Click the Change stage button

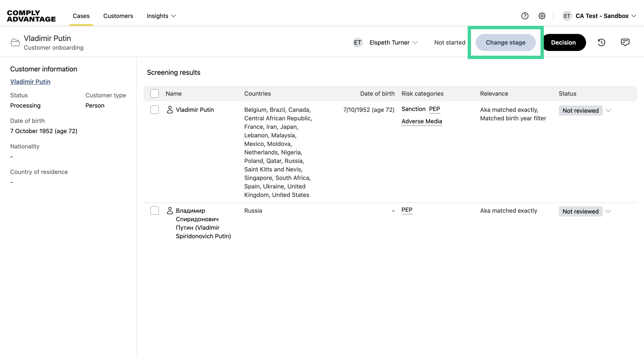click(x=505, y=43)
